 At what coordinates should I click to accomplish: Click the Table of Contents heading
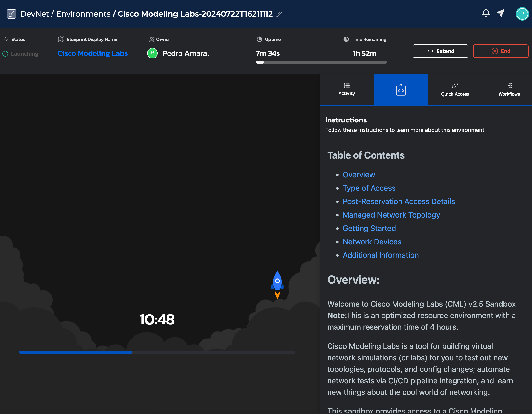coord(366,155)
